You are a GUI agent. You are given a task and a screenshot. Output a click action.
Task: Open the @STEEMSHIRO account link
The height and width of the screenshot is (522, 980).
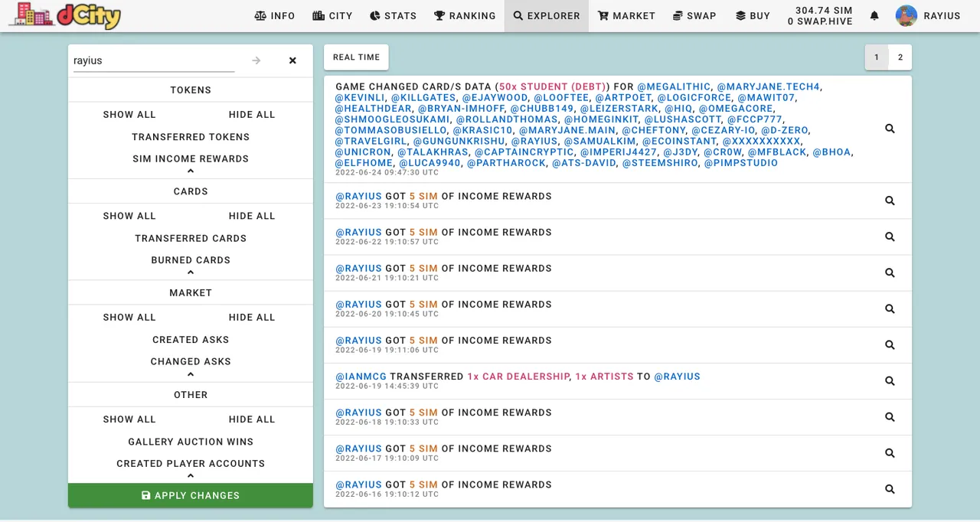tap(660, 163)
